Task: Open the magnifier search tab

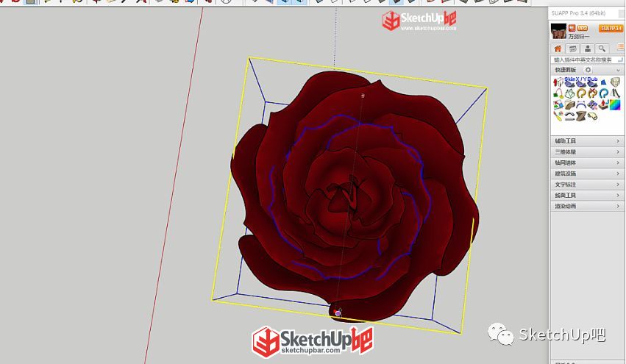Action: tap(602, 49)
